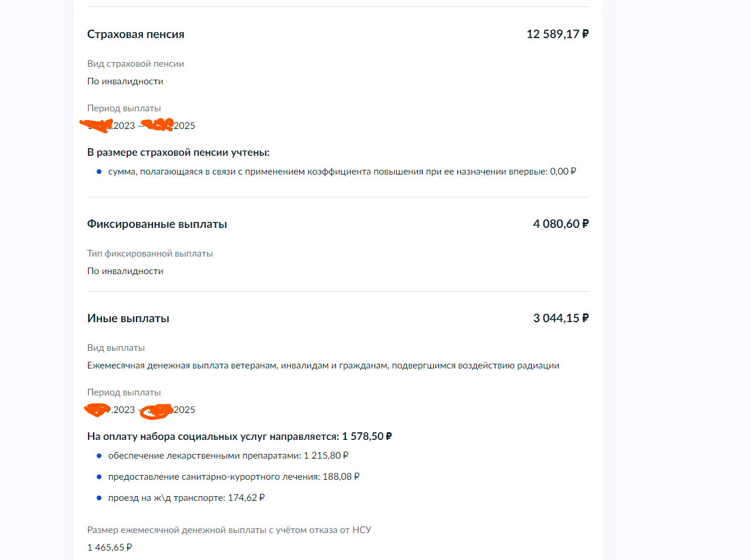Viewport: 751px width, 560px height.
Task: Click the "Размер ежемесячной денежной выплаты" НСУ label
Action: [229, 530]
